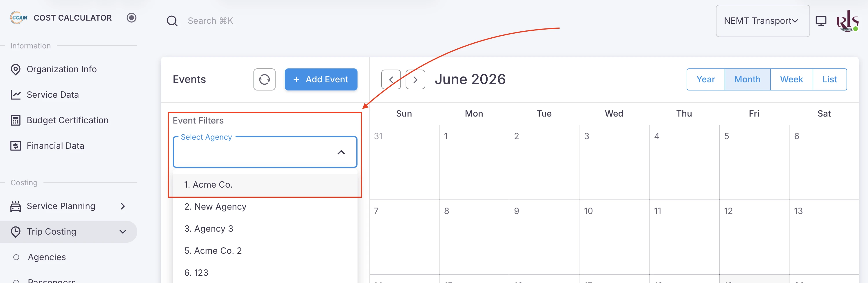Collapse the Trip Costing section

[123, 232]
